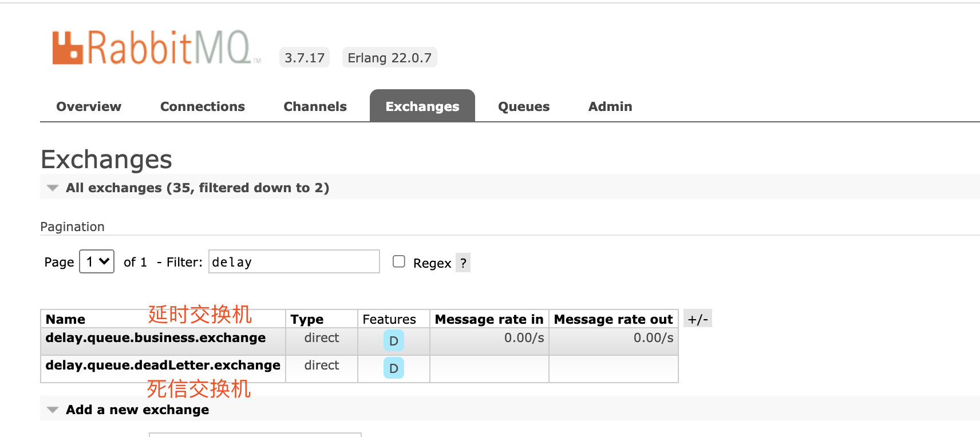Click the Regex help question mark

[x=463, y=263]
